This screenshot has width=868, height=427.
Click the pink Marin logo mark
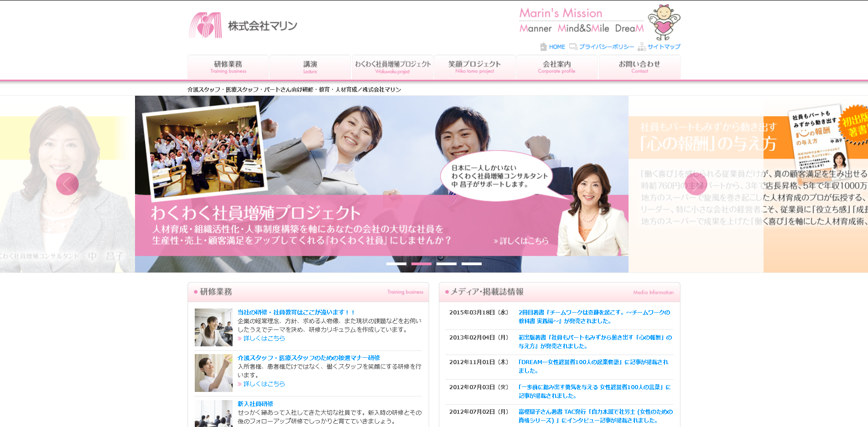[x=205, y=25]
